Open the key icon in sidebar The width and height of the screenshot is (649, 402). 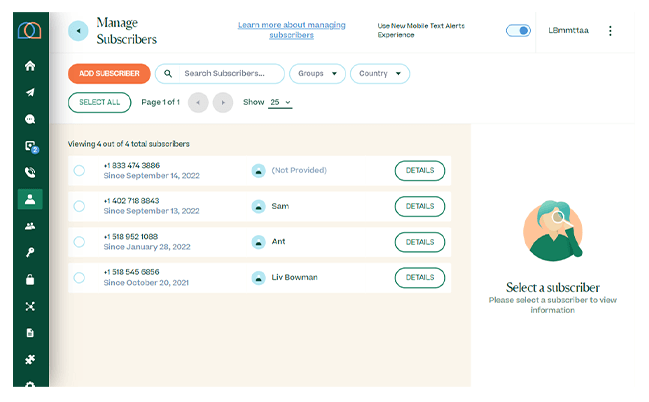[x=30, y=252]
